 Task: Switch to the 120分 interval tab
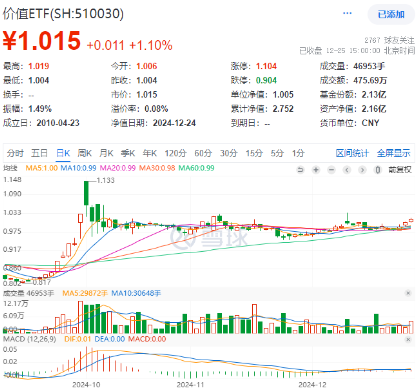(x=175, y=153)
